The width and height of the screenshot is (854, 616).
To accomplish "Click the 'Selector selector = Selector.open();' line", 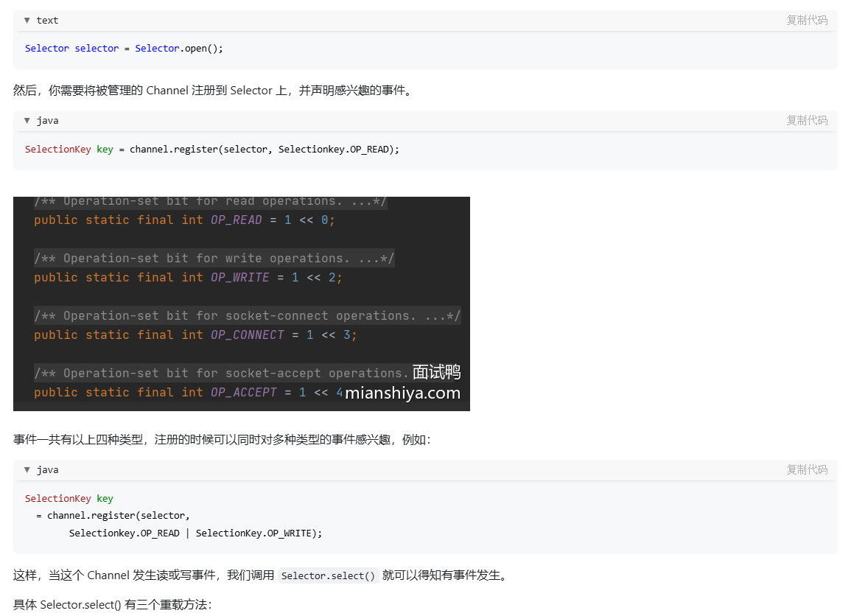I will 125,49.
